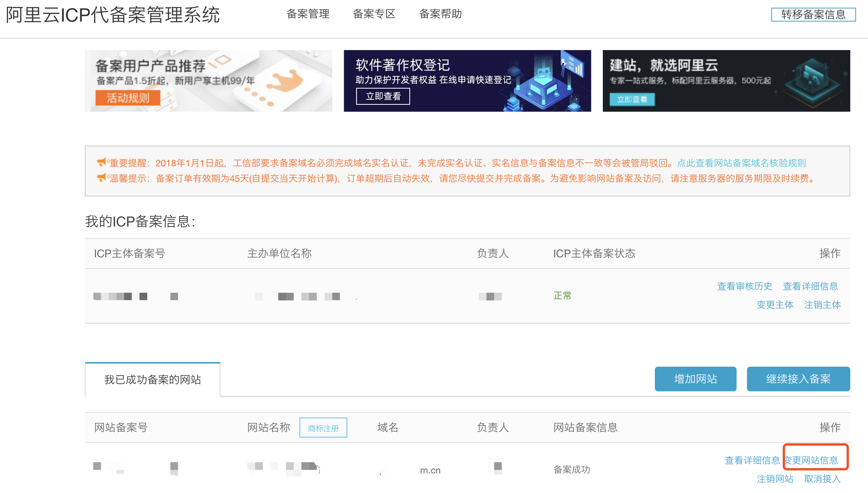Open the 软件著作权登记 promotional banner
Viewport: 868px width, 493px height.
click(x=467, y=80)
